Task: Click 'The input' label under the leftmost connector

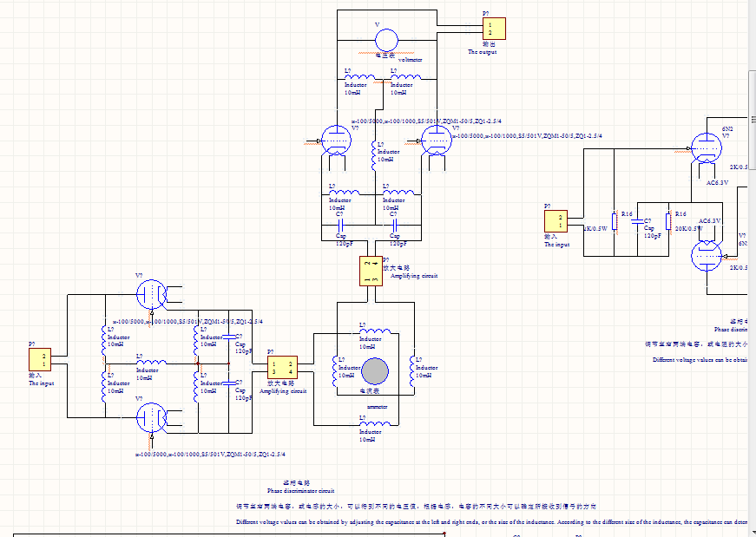Action: tap(41, 383)
